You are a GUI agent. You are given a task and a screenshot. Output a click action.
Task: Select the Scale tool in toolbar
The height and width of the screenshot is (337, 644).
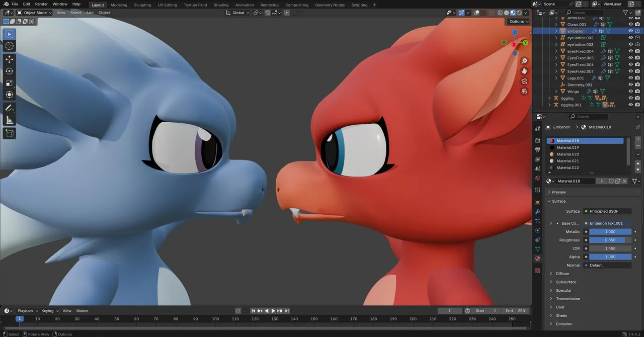[10, 83]
